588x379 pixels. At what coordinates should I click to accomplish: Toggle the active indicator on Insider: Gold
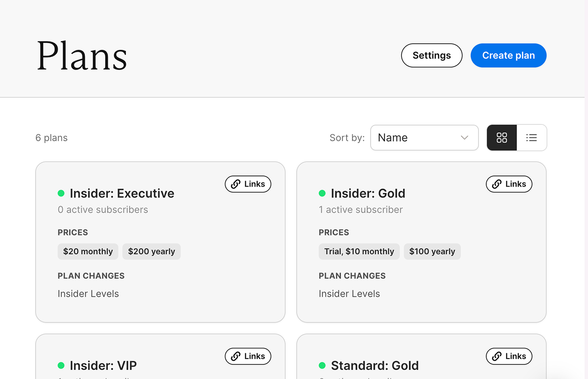pos(323,193)
